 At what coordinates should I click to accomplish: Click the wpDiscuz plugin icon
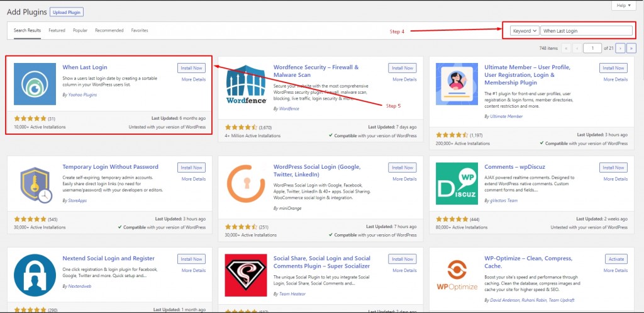pyautogui.click(x=457, y=183)
